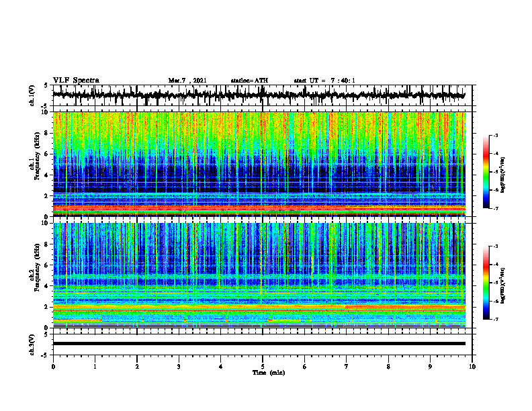
Task: Click inside the ch.2 spectrogram panel
Action: pos(259,275)
